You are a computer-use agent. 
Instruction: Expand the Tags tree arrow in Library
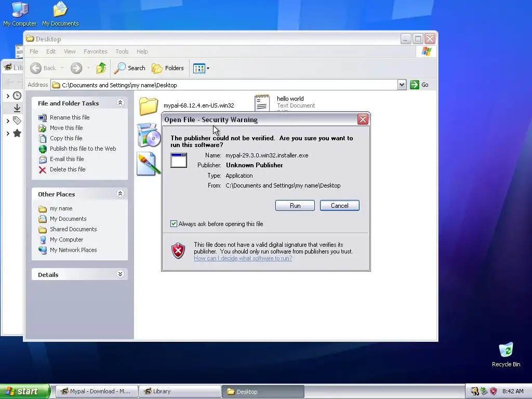pyautogui.click(x=8, y=121)
